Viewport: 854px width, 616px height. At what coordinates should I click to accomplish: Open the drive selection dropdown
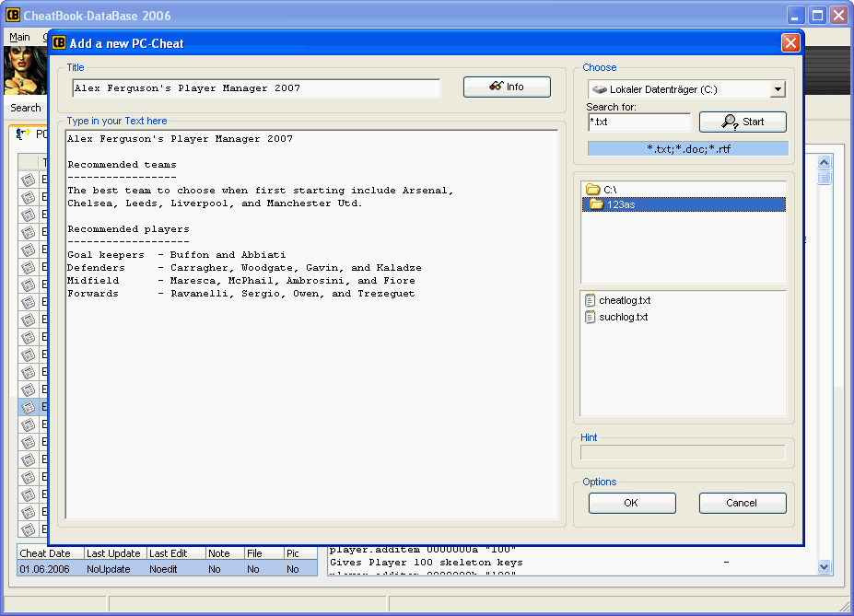coord(778,89)
